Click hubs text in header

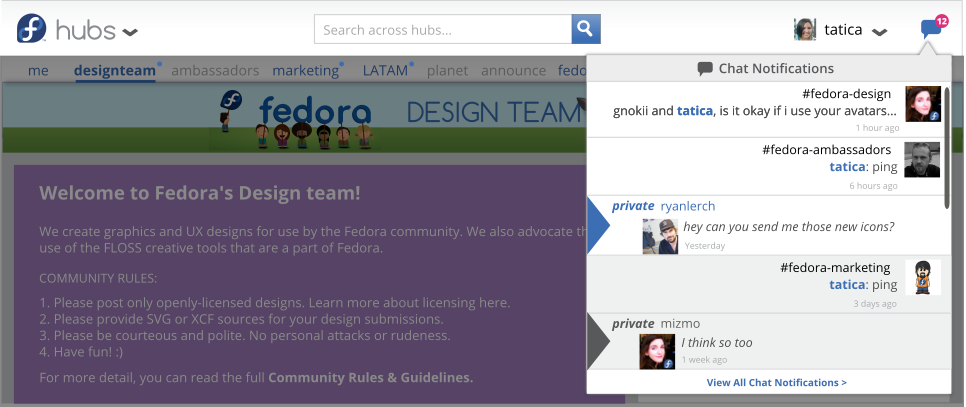tap(86, 30)
